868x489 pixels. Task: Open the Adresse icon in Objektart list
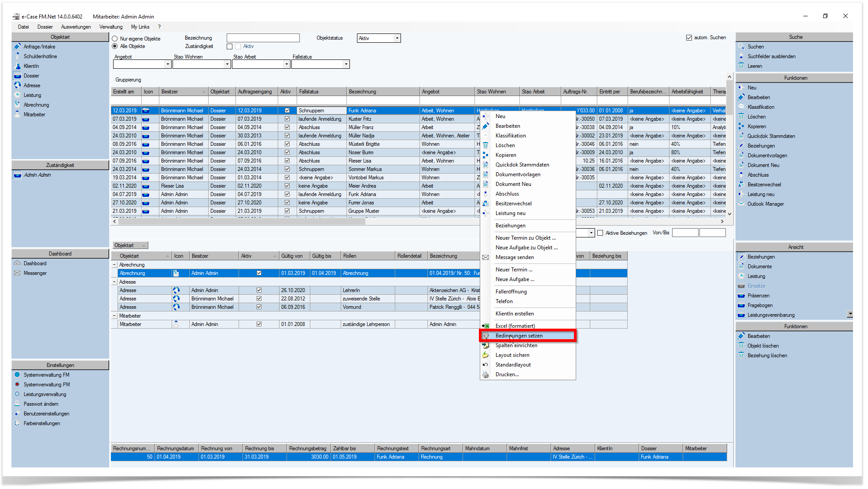click(x=17, y=85)
